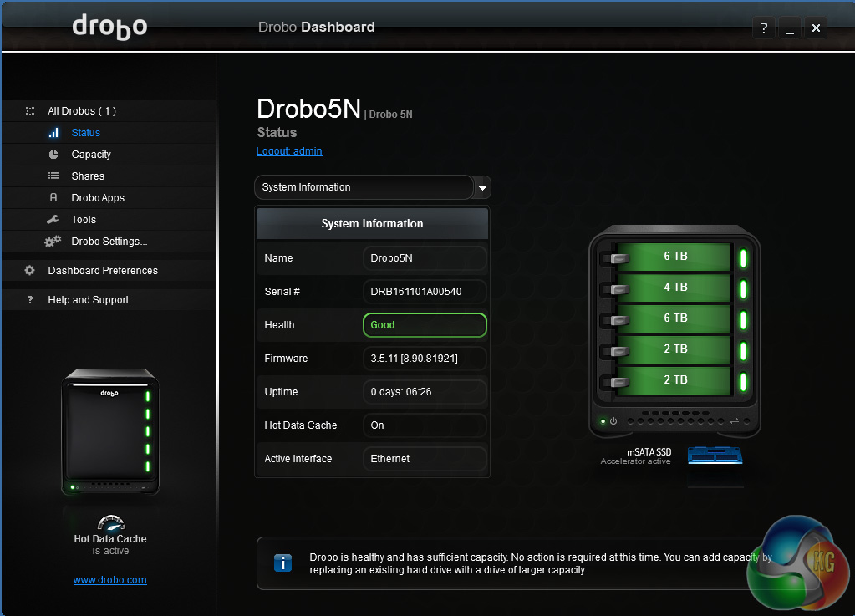
Task: Click the serial number DRB161101A00540
Action: click(425, 292)
